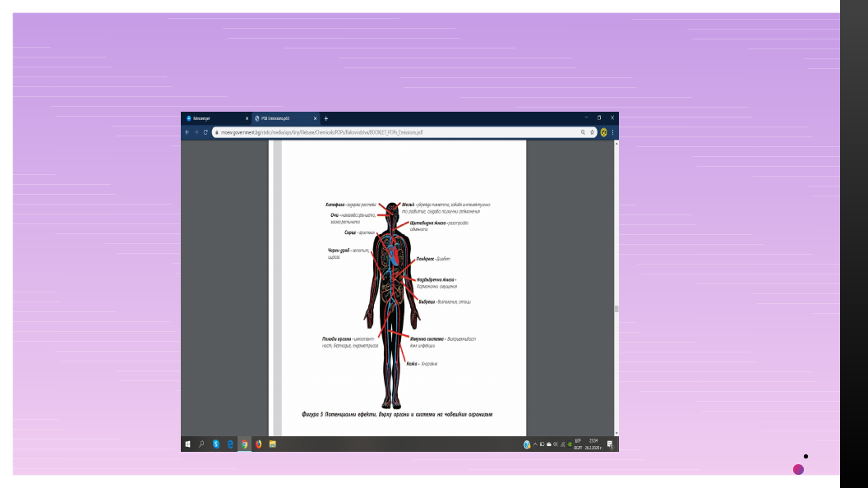Click the language indicator in the tray

click(x=578, y=444)
